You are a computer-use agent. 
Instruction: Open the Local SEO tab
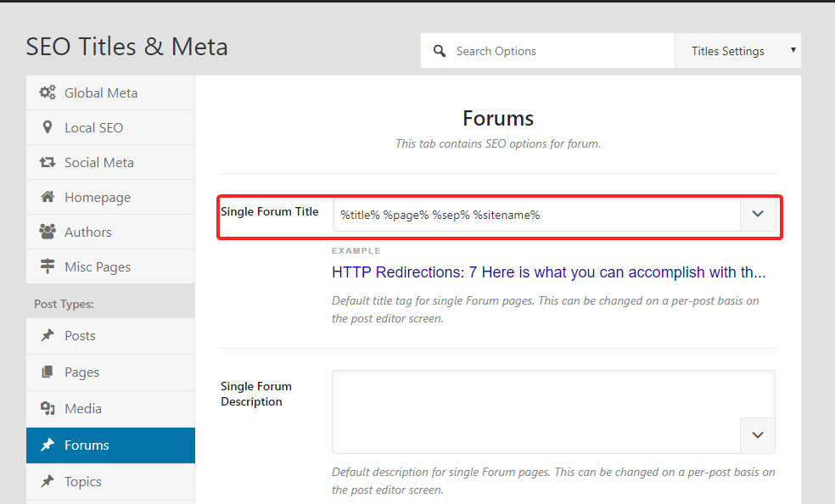tap(93, 127)
